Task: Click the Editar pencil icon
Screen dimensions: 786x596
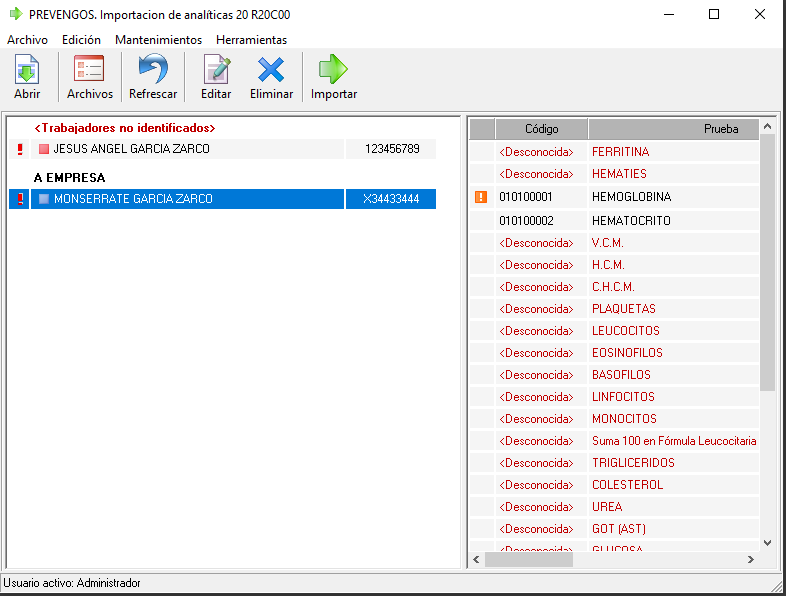Action: click(216, 70)
